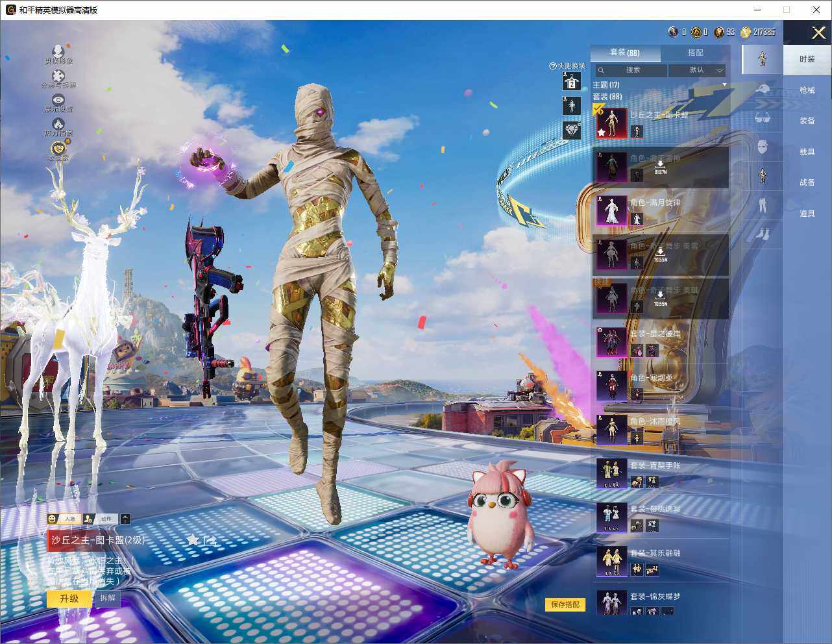
Task: Open the 道具 items section
Action: pyautogui.click(x=807, y=214)
